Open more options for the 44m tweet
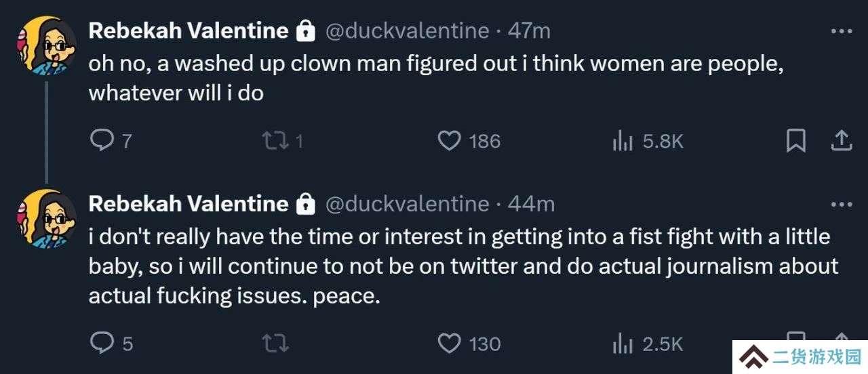Screen dimensions: 868x374 [842, 205]
